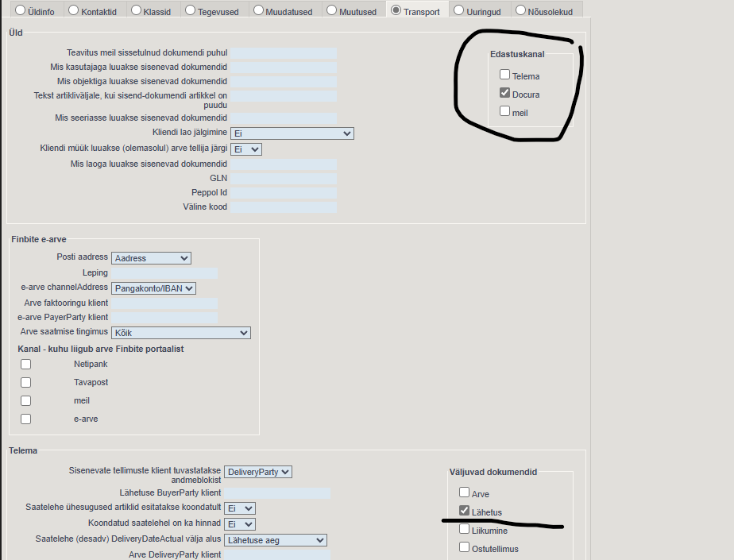734x560 pixels.
Task: Open Saatelehe ühesugused artiklid koondatult dropdown
Action: point(240,508)
